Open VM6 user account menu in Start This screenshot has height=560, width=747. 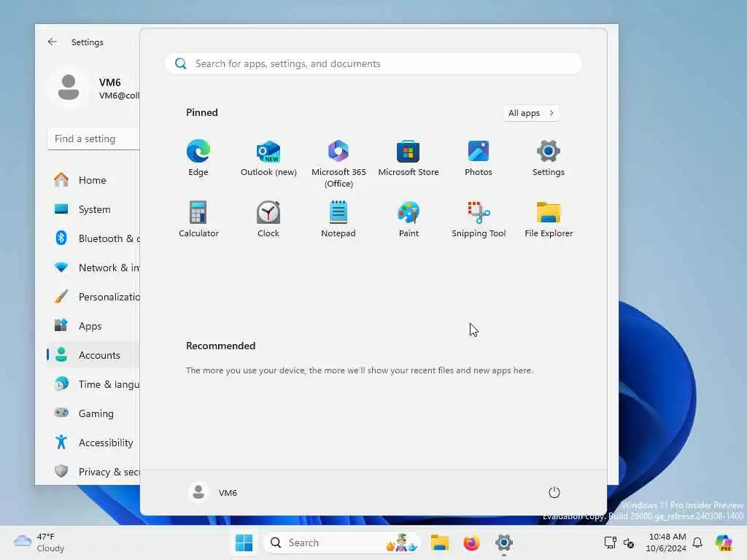tap(213, 492)
